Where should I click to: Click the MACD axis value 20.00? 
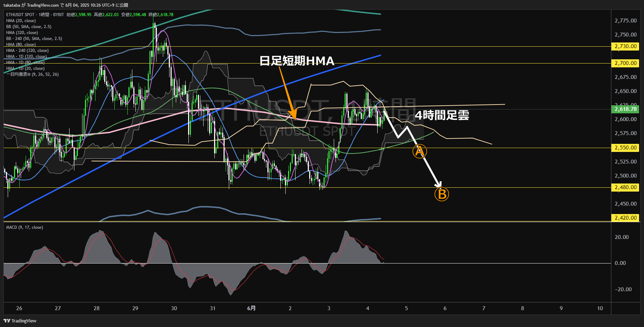[x=622, y=237]
